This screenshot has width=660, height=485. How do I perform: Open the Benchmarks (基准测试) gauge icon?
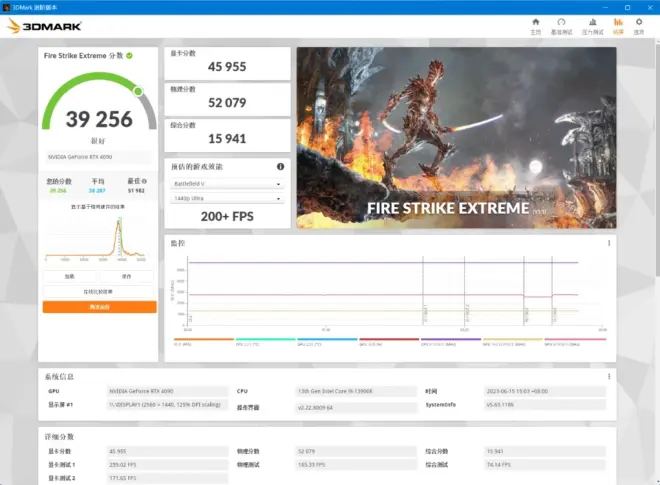tap(563, 25)
